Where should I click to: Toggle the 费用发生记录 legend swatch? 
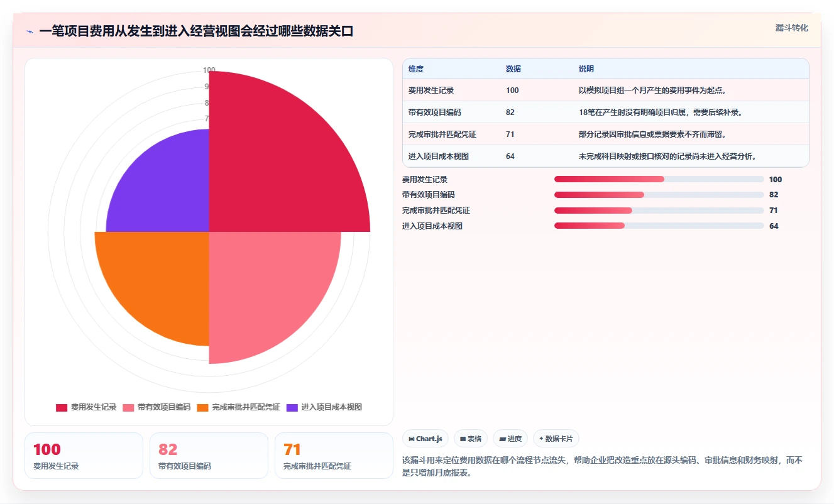62,407
